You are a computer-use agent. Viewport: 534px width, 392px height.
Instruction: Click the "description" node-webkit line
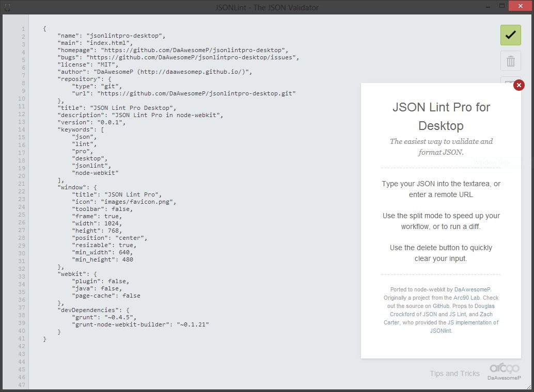pyautogui.click(x=140, y=116)
